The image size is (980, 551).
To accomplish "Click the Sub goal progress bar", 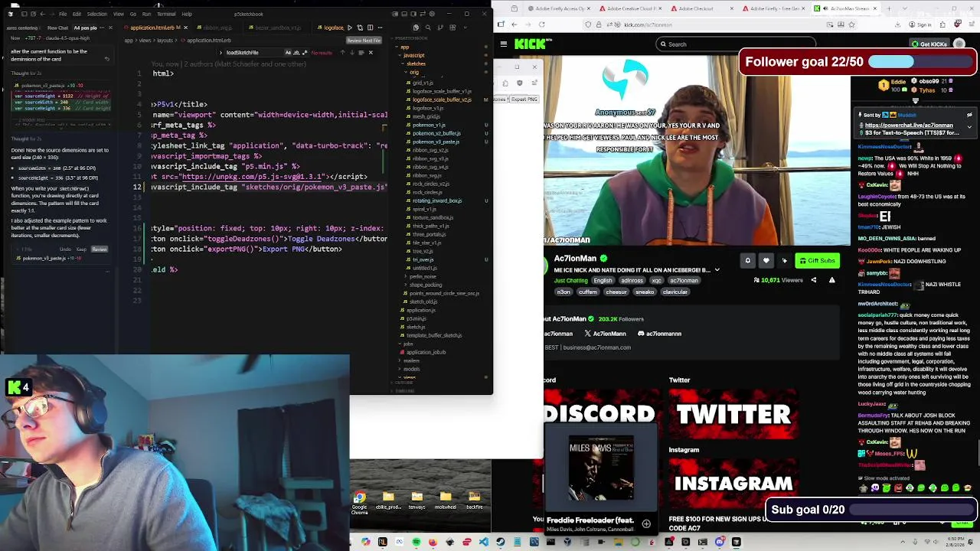I will point(911,510).
